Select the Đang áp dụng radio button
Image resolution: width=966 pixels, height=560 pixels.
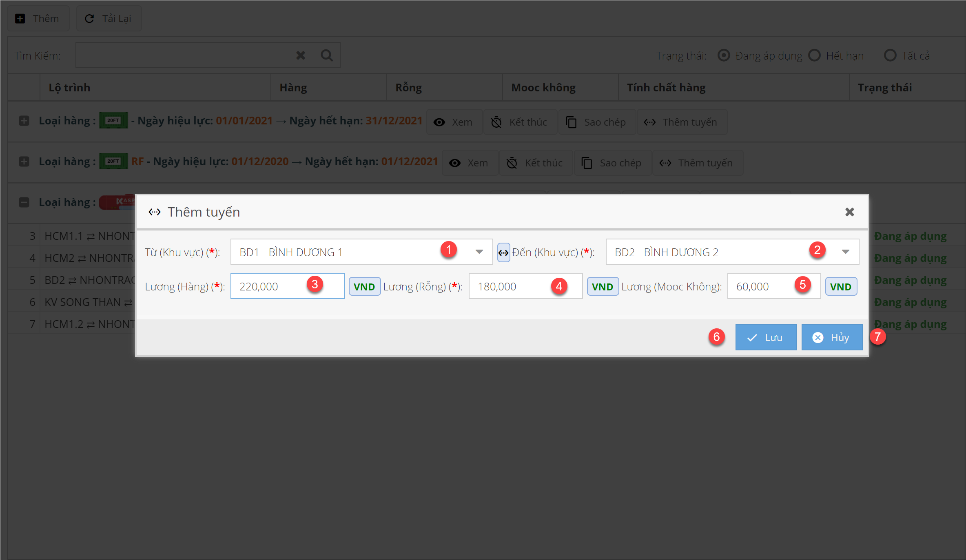[x=724, y=55]
